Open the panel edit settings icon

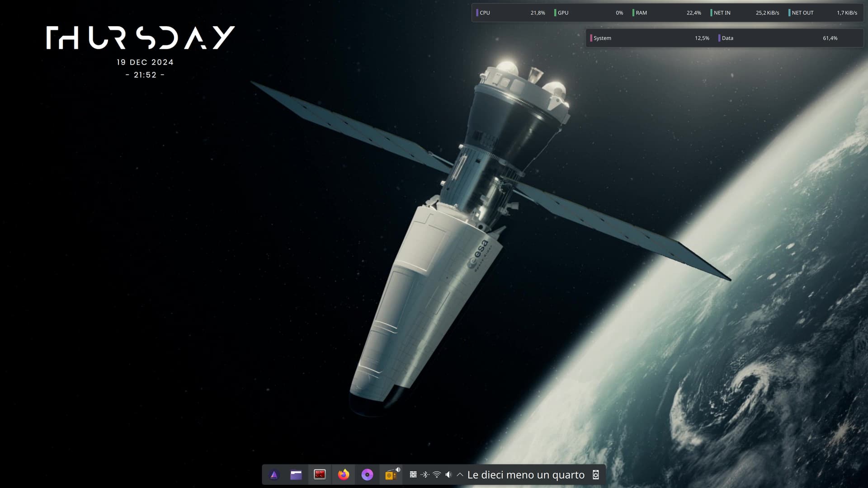click(x=596, y=475)
